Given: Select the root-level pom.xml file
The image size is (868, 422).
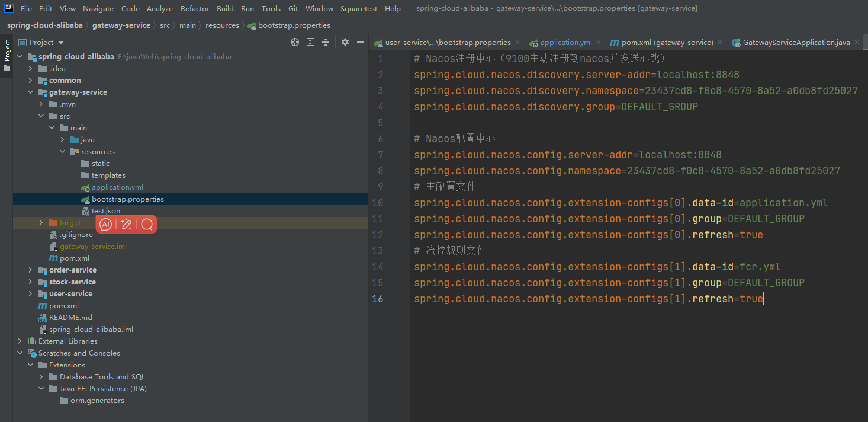Looking at the screenshot, I should click(x=59, y=306).
